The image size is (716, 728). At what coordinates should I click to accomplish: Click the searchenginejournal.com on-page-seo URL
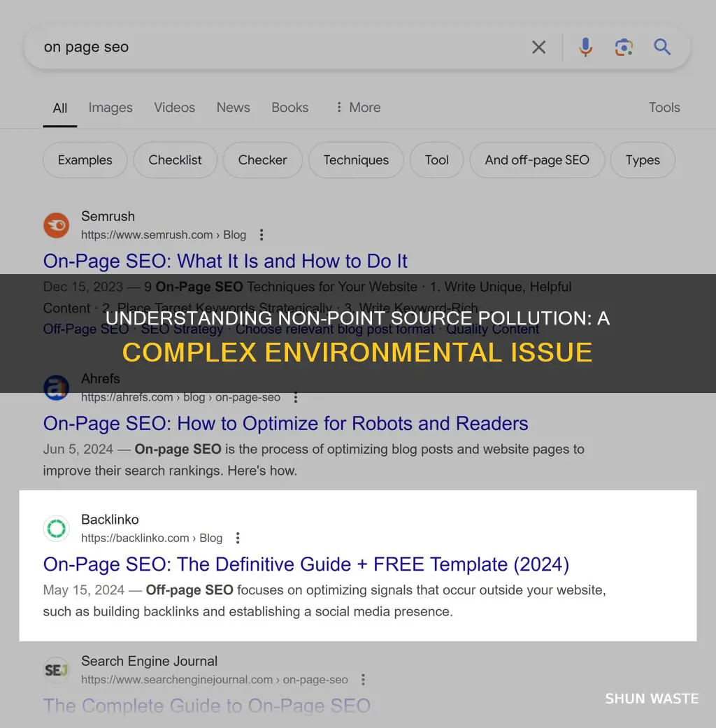215,680
